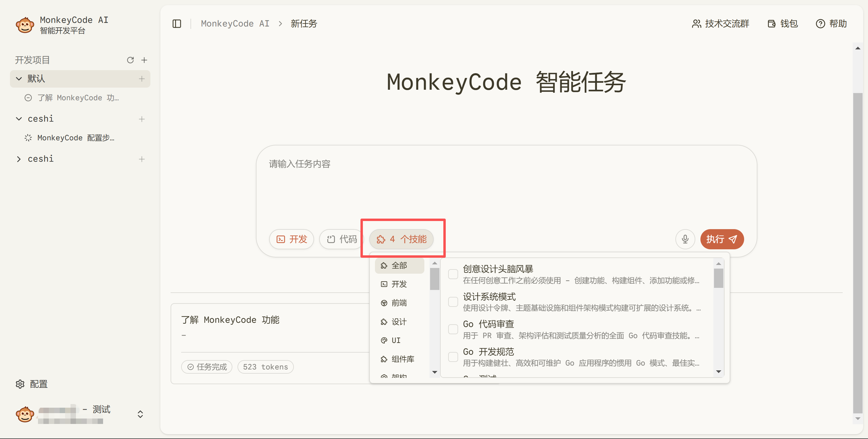This screenshot has height=439, width=868.
Task: Click the microphone voice input icon
Action: point(685,239)
